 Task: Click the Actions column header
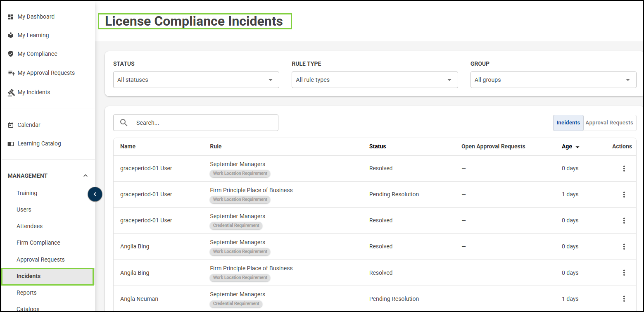click(622, 146)
